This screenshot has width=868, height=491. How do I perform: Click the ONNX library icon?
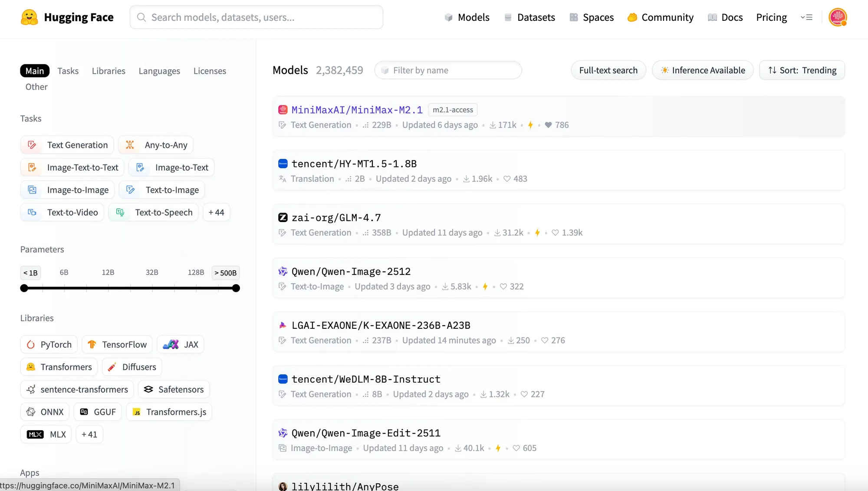point(31,412)
